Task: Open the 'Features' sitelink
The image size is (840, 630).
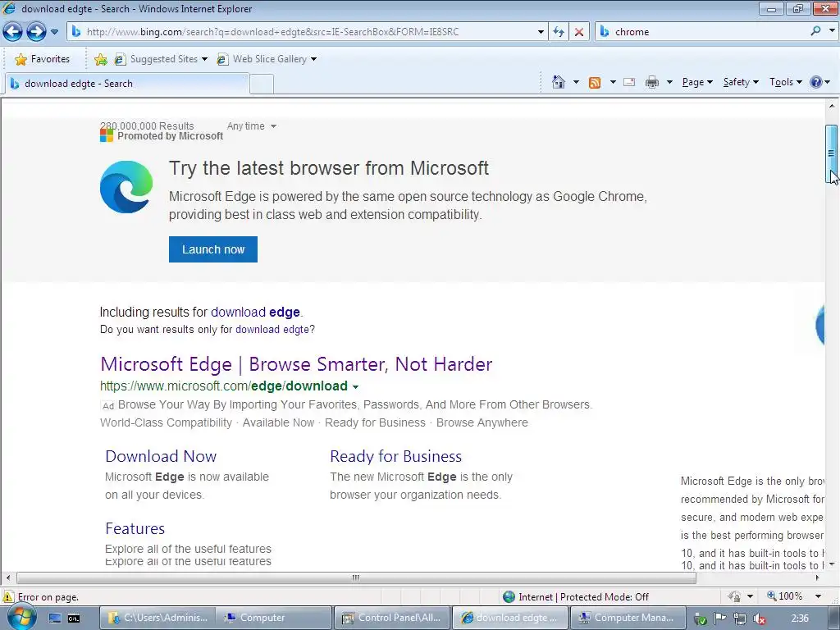Action: pyautogui.click(x=135, y=529)
